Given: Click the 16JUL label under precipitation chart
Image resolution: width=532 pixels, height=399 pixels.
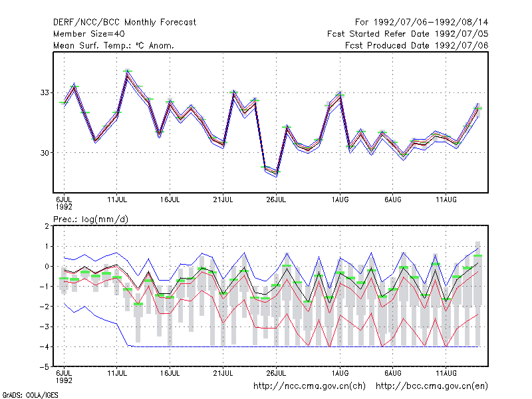Looking at the screenshot, I should point(170,373).
